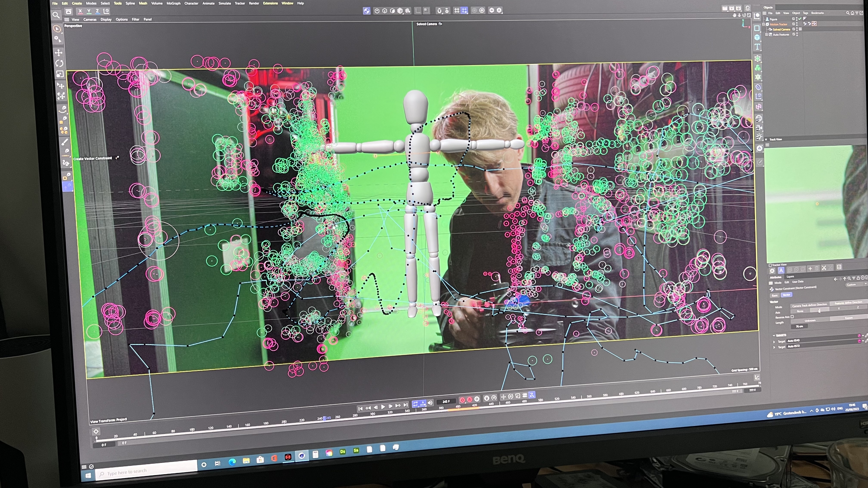This screenshot has width=868, height=488.
Task: Click the Record Active Objects keyframe button
Action: [462, 400]
